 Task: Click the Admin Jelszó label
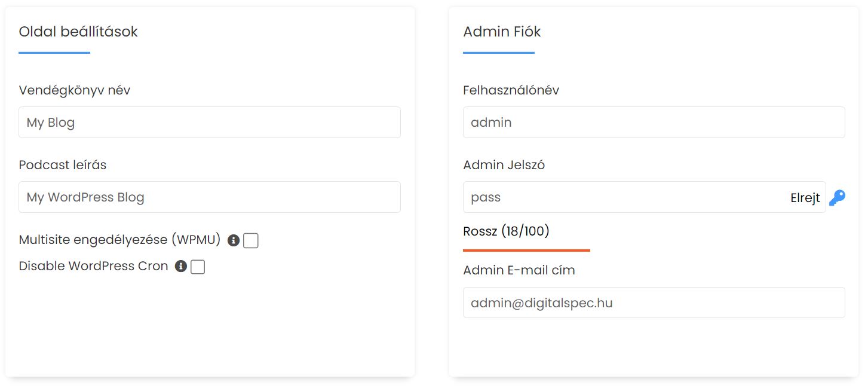point(504,165)
